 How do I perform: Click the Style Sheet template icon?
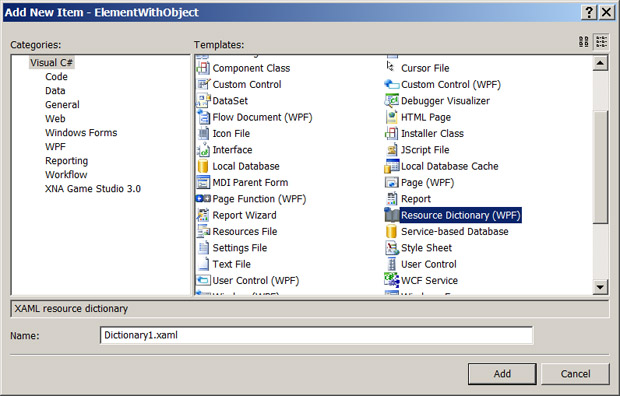point(391,248)
